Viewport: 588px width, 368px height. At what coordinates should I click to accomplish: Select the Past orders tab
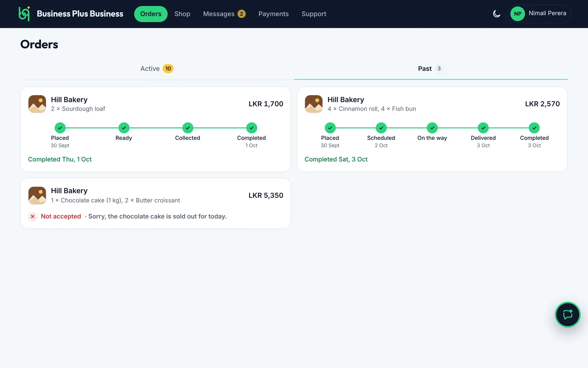point(431,69)
